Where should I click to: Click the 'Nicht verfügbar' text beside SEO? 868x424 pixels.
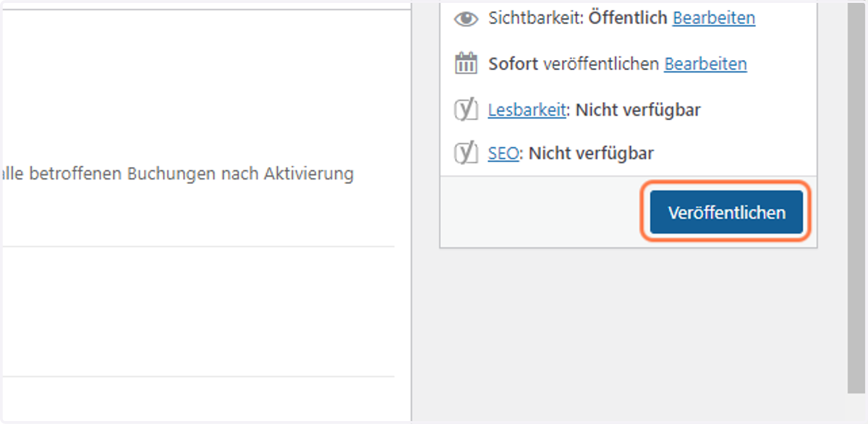tap(592, 153)
